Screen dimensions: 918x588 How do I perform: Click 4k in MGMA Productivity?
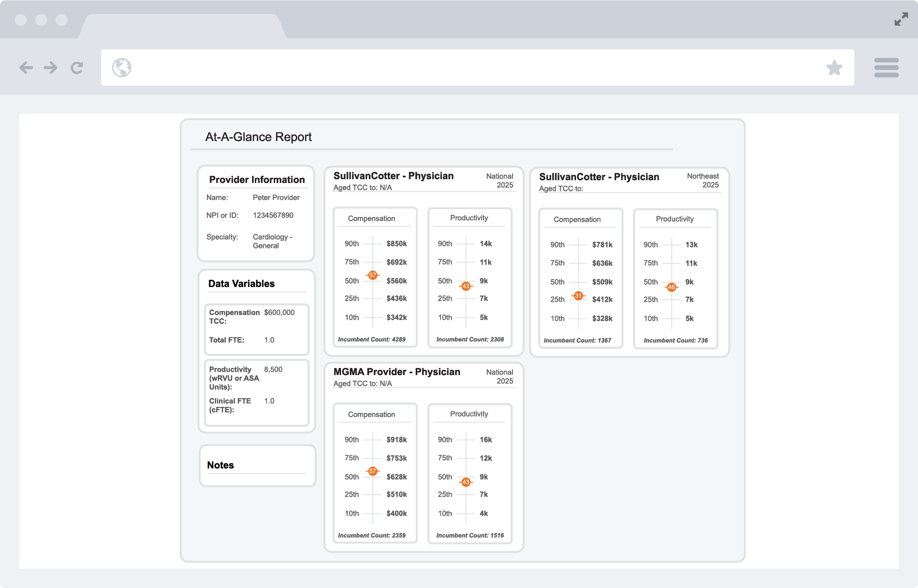click(483, 513)
